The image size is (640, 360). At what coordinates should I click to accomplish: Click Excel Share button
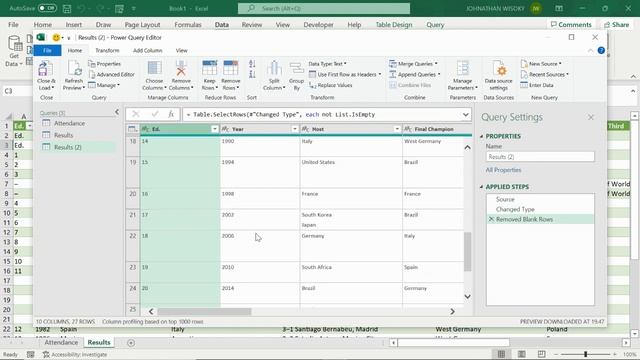(x=616, y=24)
